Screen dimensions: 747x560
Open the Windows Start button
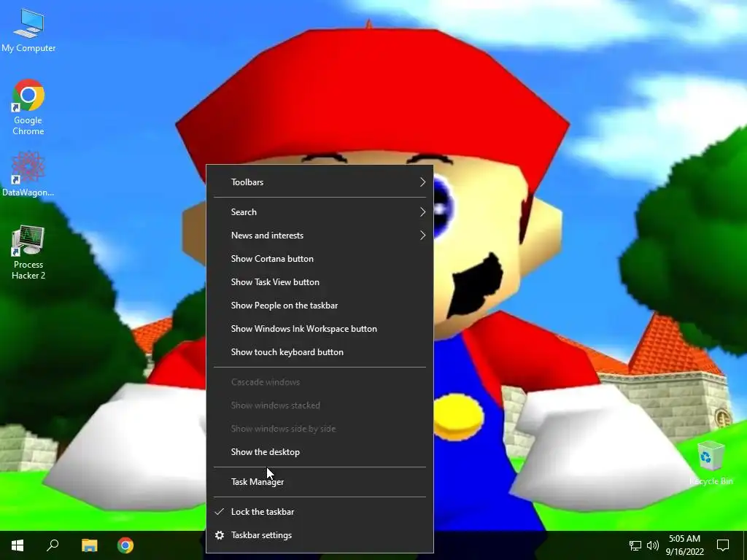click(x=18, y=545)
